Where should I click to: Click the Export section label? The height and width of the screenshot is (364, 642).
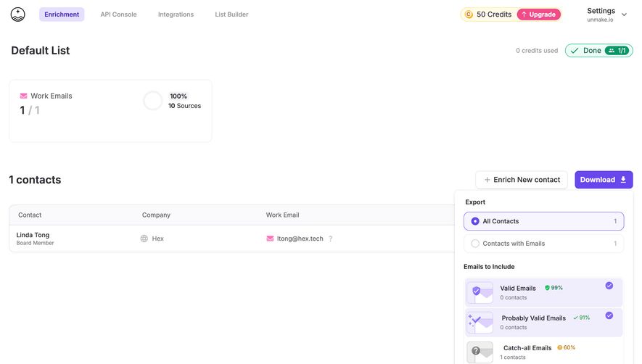pyautogui.click(x=475, y=202)
